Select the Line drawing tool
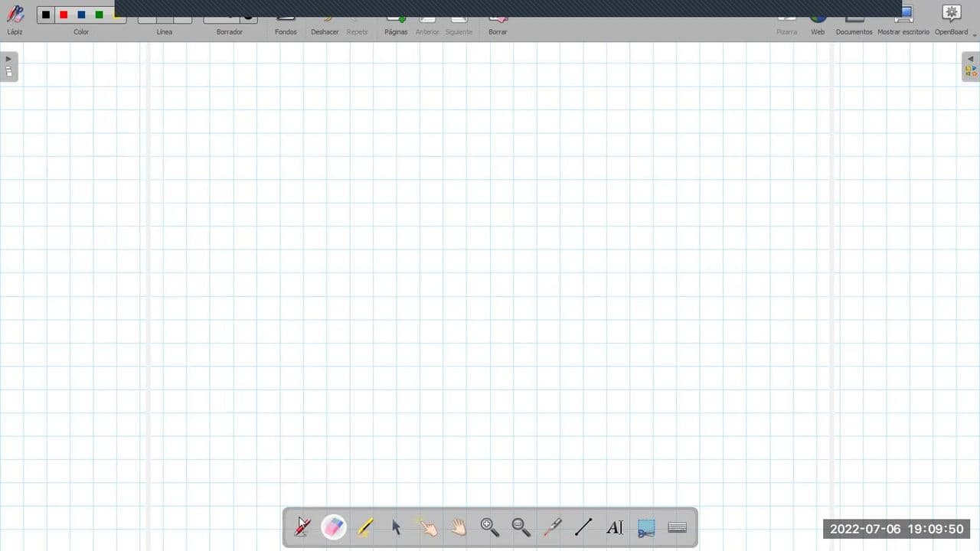This screenshot has width=980, height=551. point(583,527)
